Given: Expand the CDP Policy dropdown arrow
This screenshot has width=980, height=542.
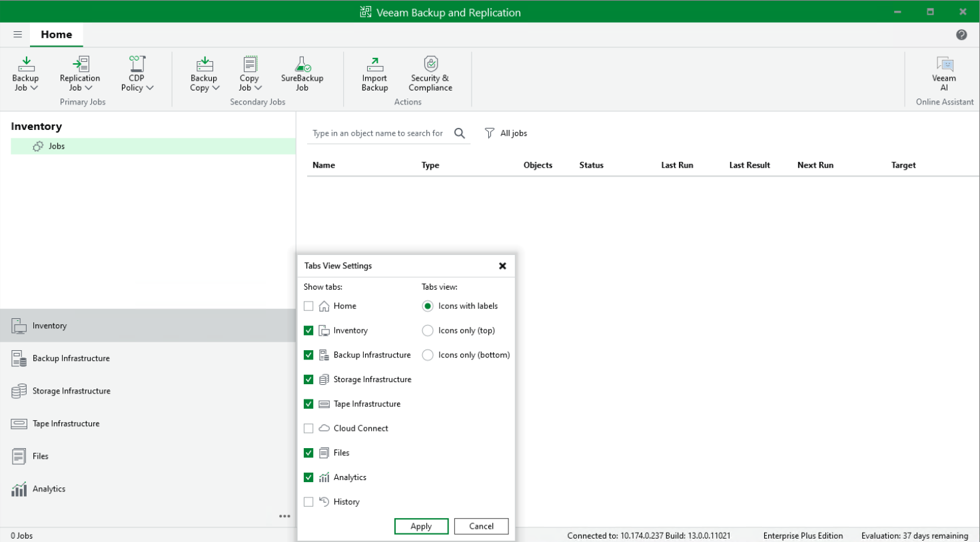Looking at the screenshot, I should pyautogui.click(x=150, y=88).
